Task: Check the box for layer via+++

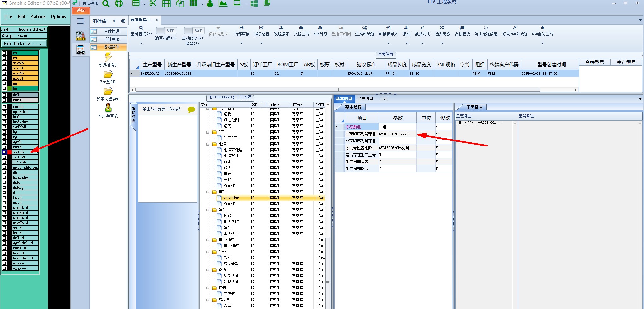Action: [4, 268]
